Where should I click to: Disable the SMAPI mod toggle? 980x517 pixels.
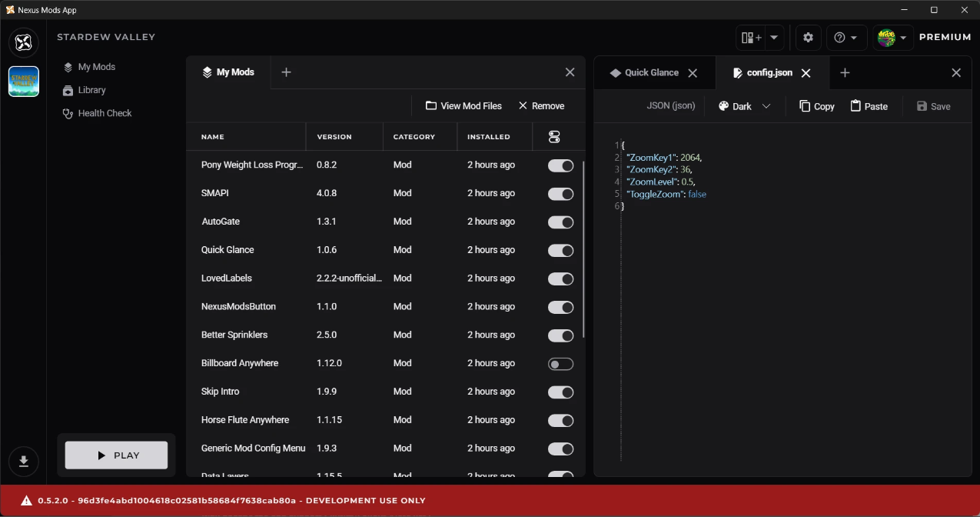coord(560,194)
